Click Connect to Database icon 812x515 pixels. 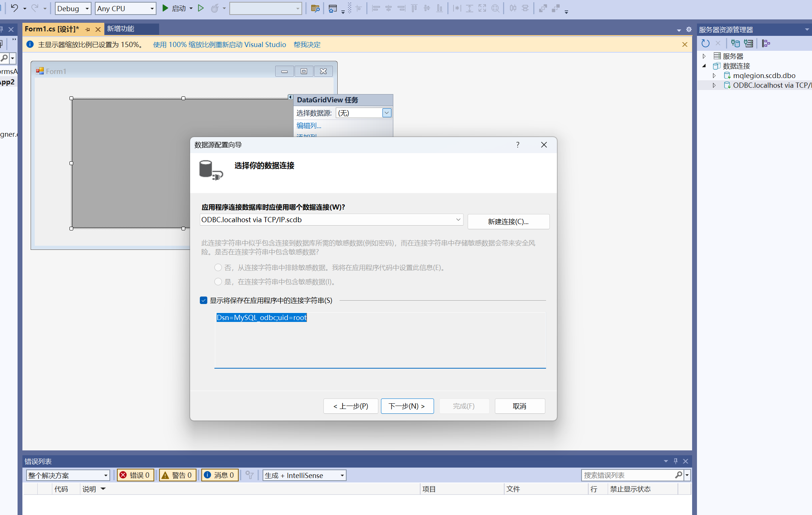[735, 43]
